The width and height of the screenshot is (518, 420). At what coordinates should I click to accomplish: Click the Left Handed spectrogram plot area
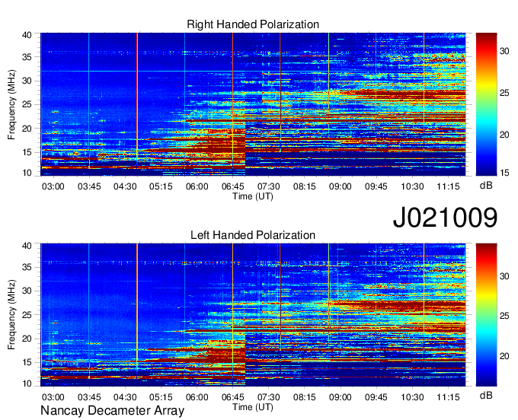click(x=253, y=315)
